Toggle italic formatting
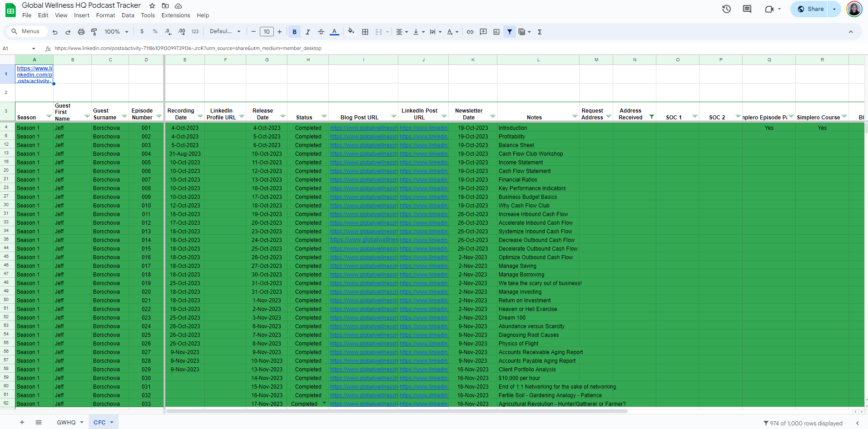This screenshot has height=429, width=868. point(308,32)
